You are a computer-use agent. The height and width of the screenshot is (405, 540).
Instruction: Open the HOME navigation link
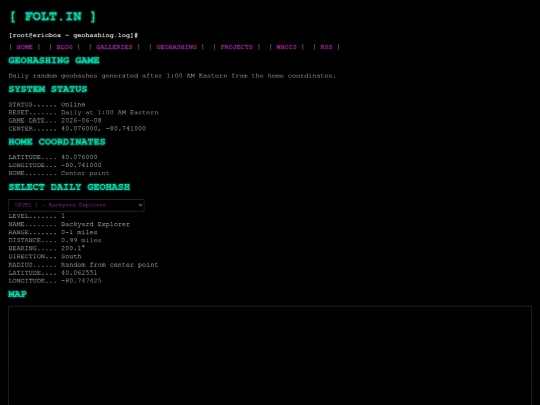[24, 47]
